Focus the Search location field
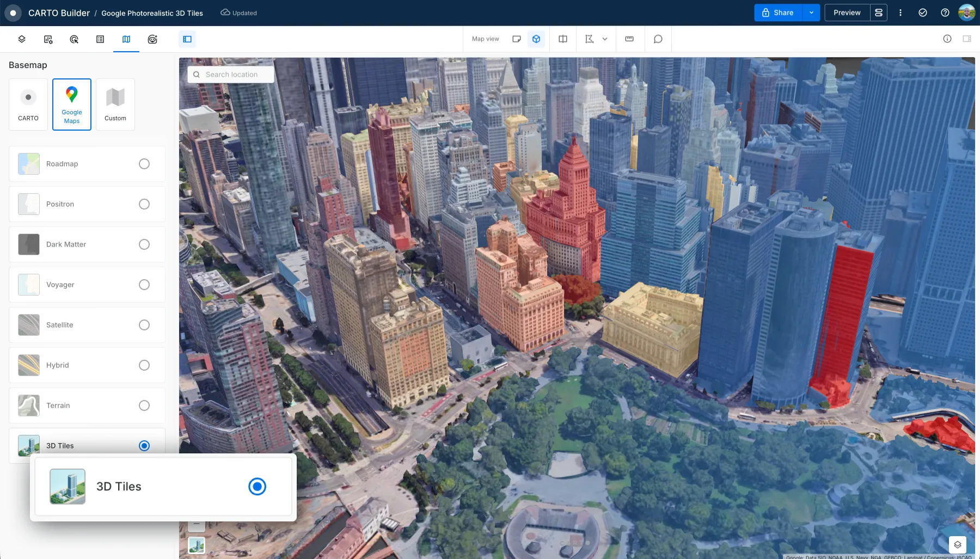 pyautogui.click(x=231, y=75)
